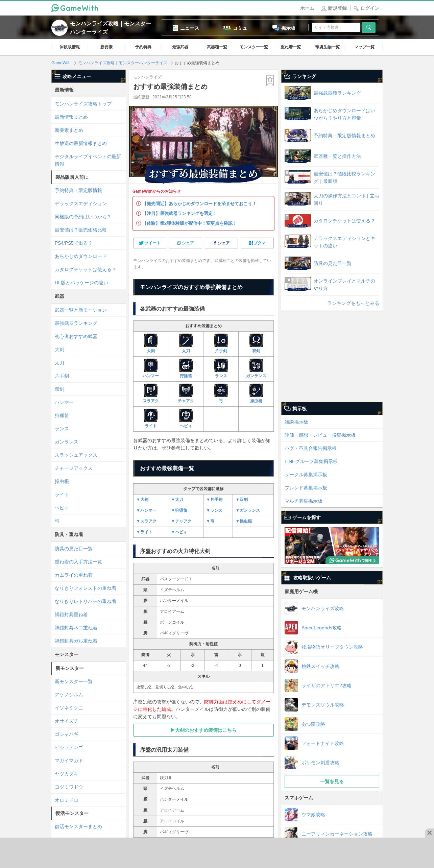
Task: Open the ライト bowgun icon
Action: pyautogui.click(x=151, y=415)
